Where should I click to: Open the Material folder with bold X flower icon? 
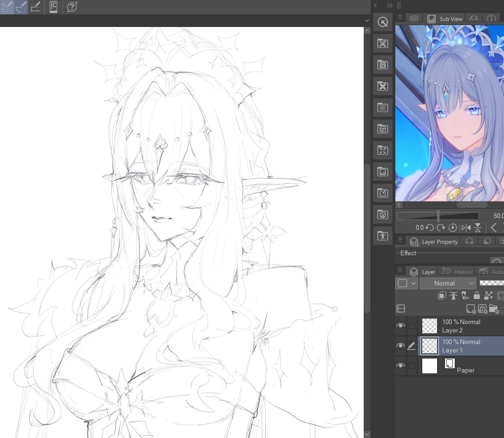(x=382, y=86)
